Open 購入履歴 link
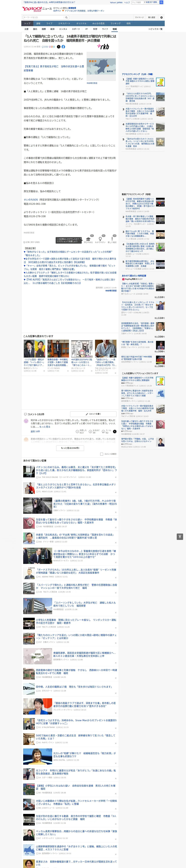Image resolution: width=186 pixels, height=868 pixels. pyautogui.click(x=152, y=18)
